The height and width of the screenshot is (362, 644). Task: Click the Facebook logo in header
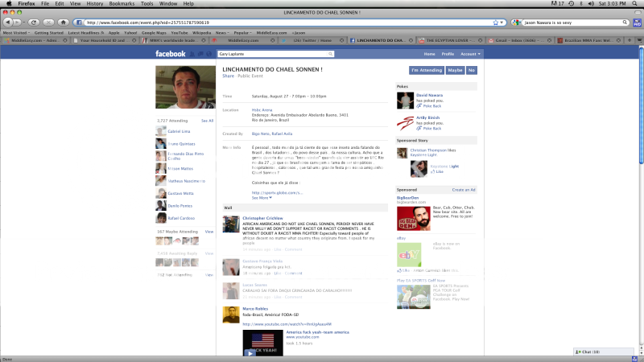click(170, 54)
